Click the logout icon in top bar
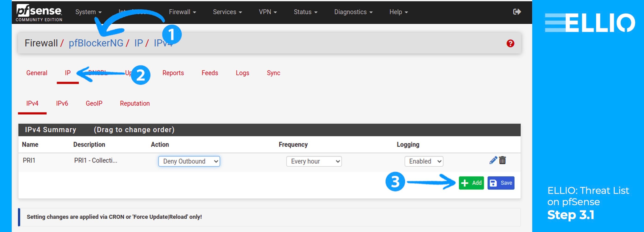Screen dimensions: 644x232 [x=517, y=11]
